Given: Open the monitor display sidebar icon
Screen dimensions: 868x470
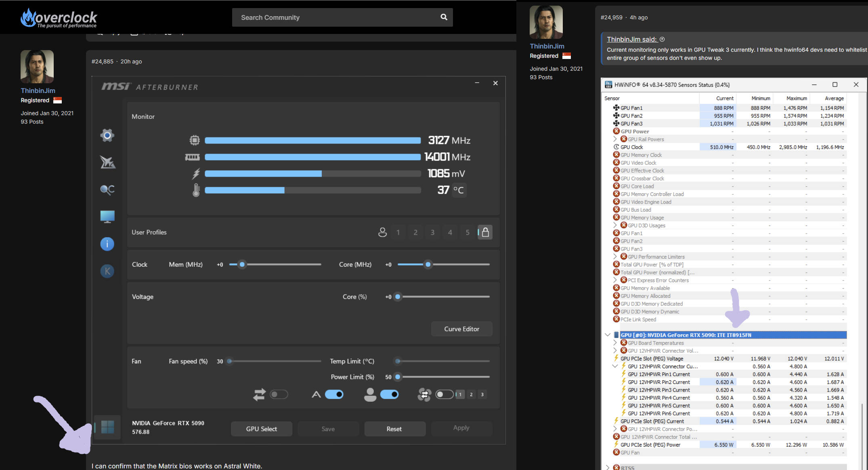Looking at the screenshot, I should click(107, 217).
